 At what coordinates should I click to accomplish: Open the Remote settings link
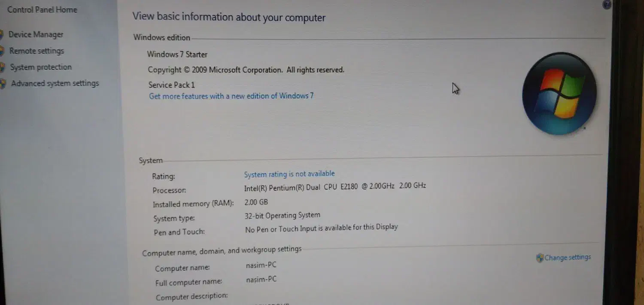pyautogui.click(x=36, y=51)
